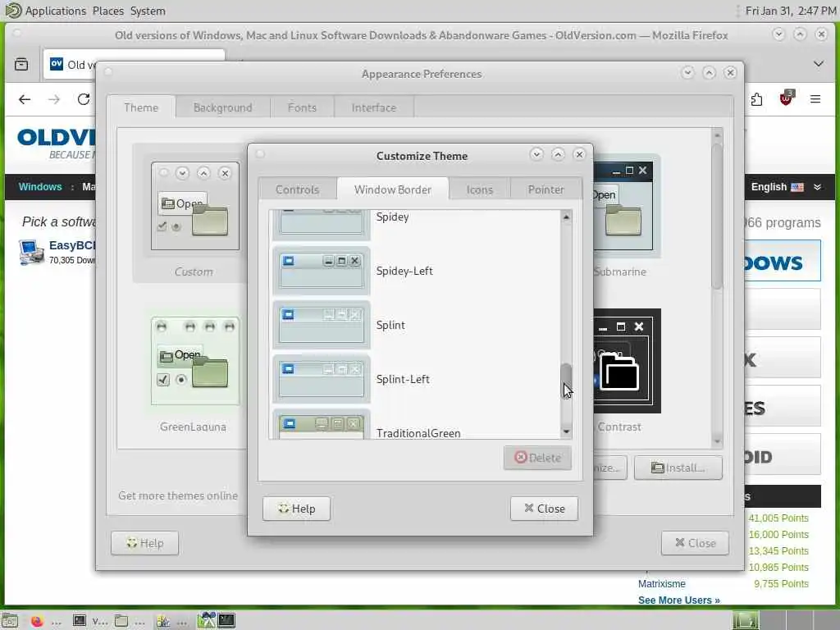Click the up-chevron button on Customize Theme titlebar

click(x=558, y=155)
